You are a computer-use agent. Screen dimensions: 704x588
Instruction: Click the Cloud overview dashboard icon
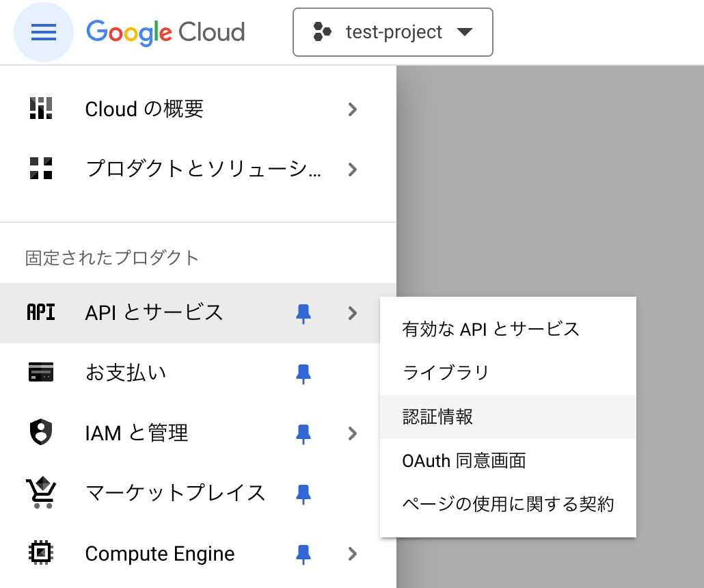click(41, 109)
